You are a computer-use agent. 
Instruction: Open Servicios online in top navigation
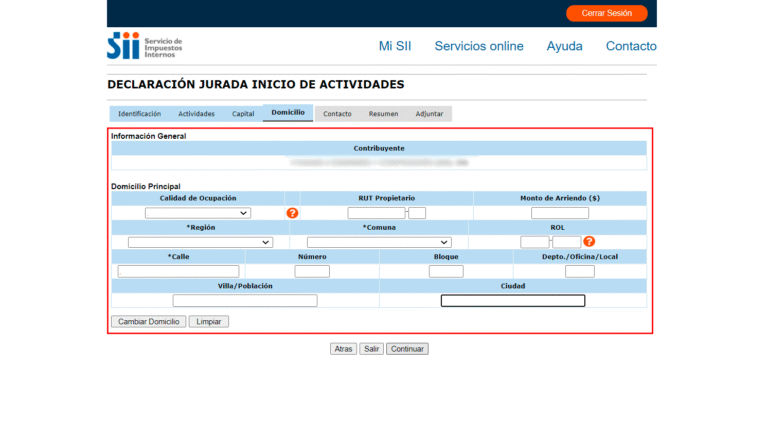tap(479, 46)
